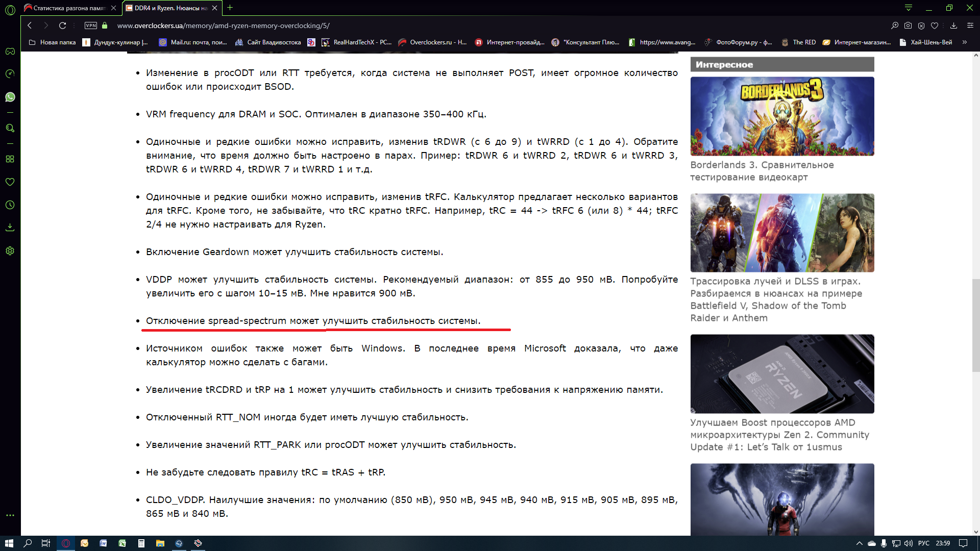Take a snapshot with the camera icon
Viewport: 980px width, 551px height.
(x=908, y=26)
